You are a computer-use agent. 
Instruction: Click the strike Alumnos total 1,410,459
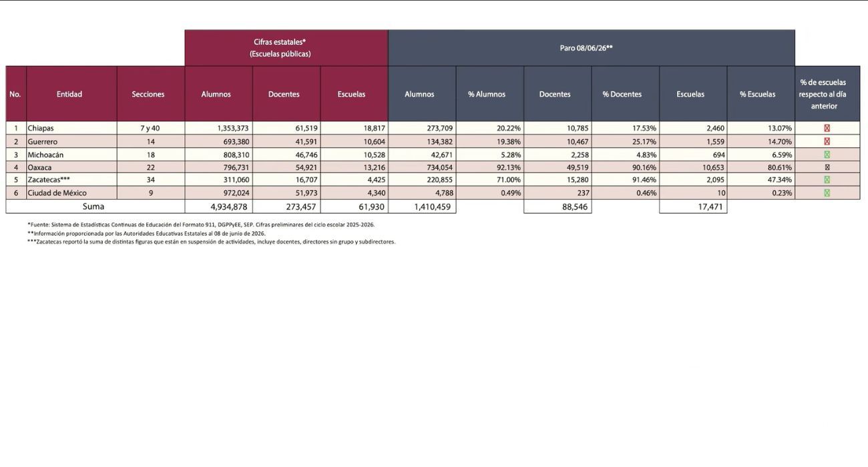point(422,207)
